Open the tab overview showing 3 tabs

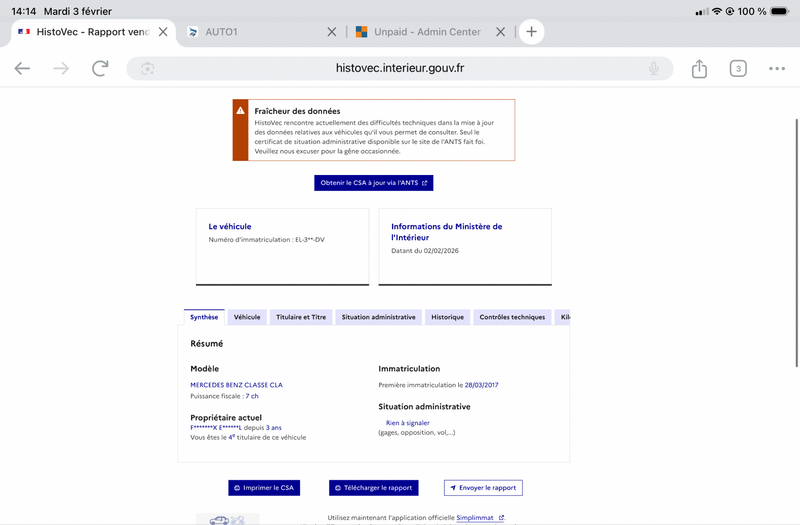(738, 68)
